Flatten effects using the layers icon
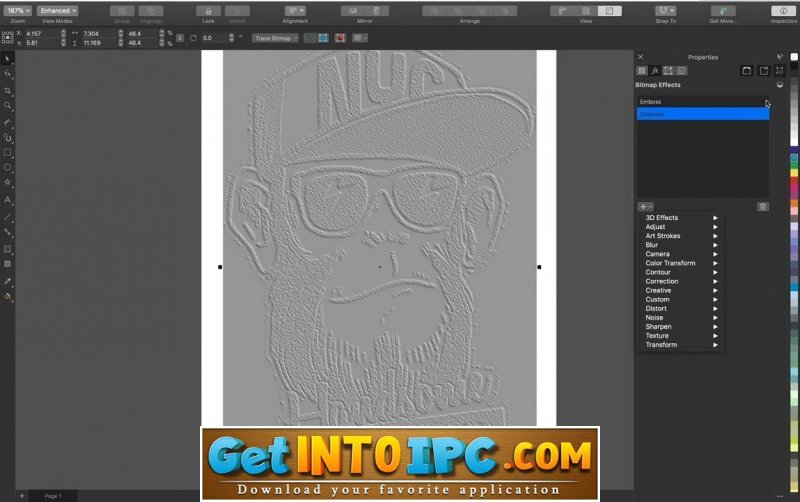 pyautogui.click(x=780, y=85)
